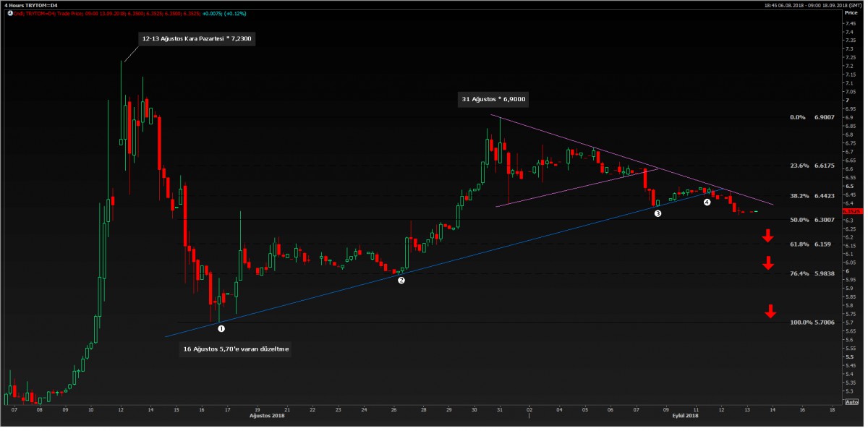Select the circled number 3 marker
This screenshot has width=868, height=431.
[658, 213]
